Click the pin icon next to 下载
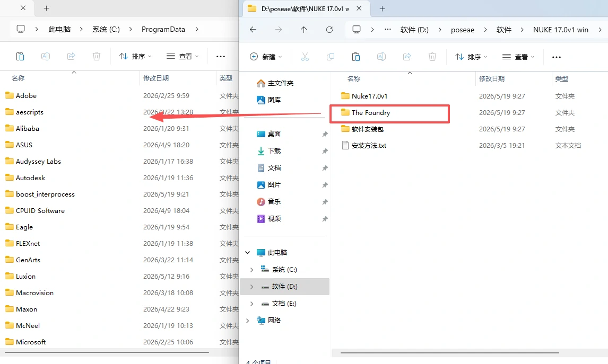This screenshot has height=364, width=608. 325,151
